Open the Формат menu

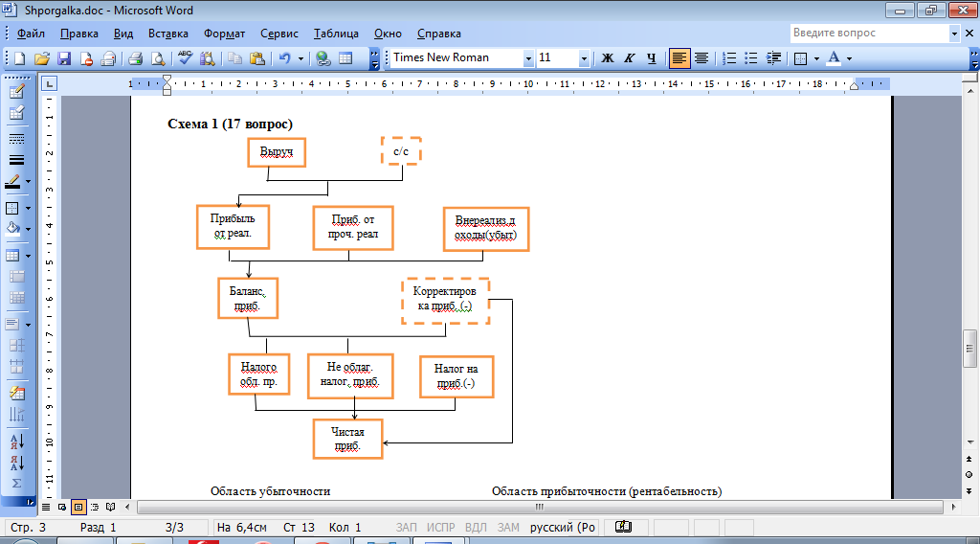(x=224, y=34)
